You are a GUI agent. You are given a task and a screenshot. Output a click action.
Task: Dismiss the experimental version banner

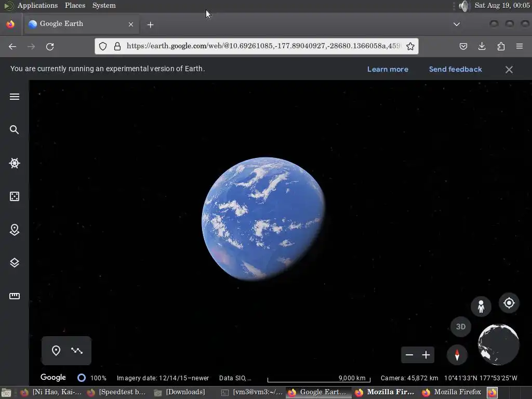click(x=509, y=70)
